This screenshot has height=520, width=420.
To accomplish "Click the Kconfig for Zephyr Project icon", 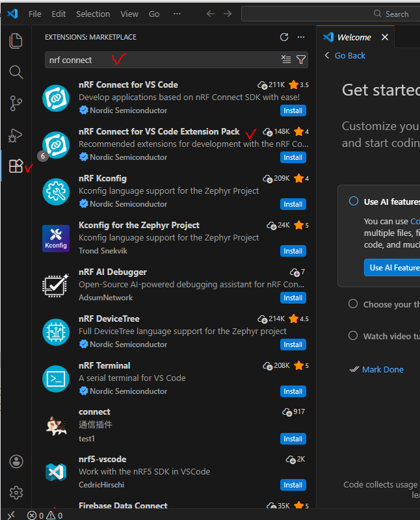I will pos(56,239).
